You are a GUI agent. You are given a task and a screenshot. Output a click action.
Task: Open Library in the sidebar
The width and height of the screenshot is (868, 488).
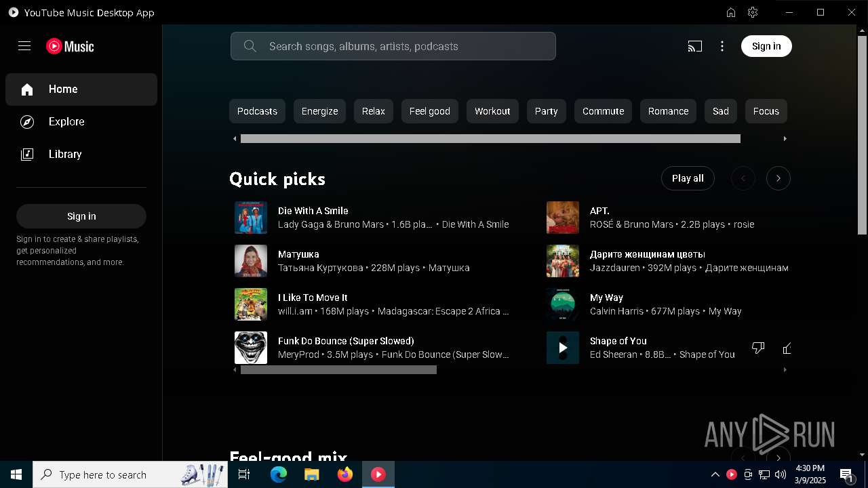point(81,155)
